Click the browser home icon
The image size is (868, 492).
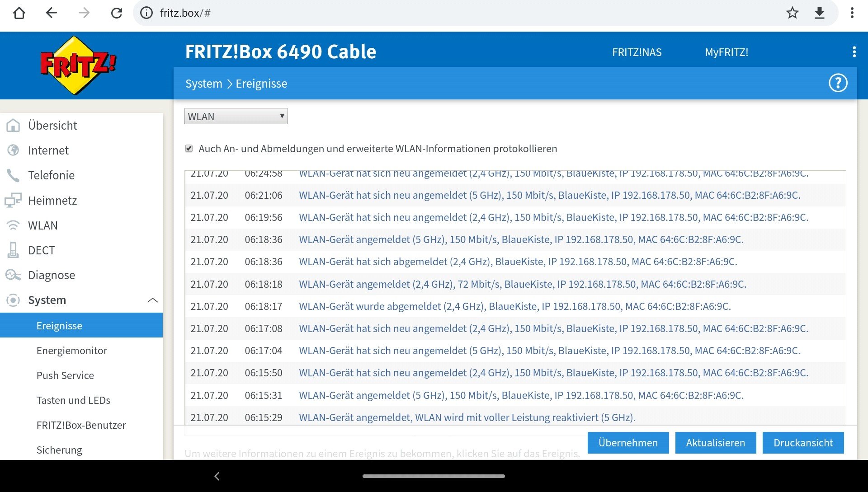tap(19, 13)
